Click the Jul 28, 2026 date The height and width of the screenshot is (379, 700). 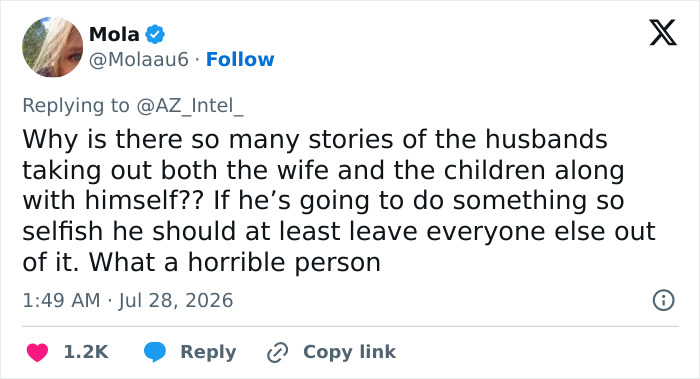175,300
